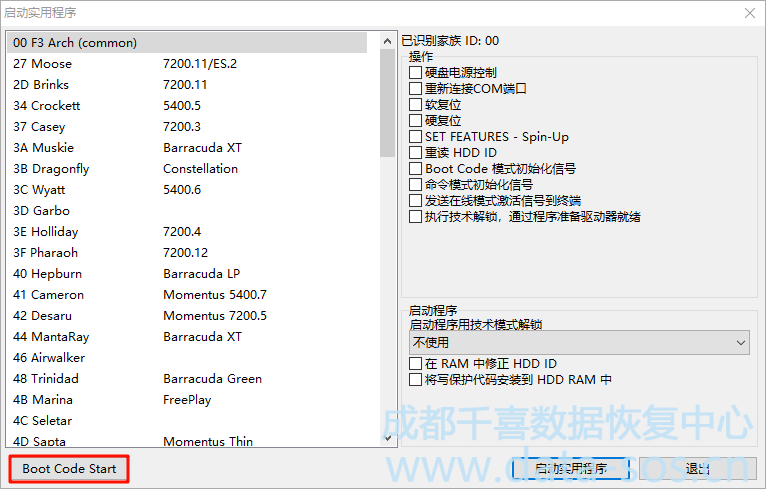Close the 启动实用程序 dialog window
Screen dimensions: 766x489
(x=749, y=12)
